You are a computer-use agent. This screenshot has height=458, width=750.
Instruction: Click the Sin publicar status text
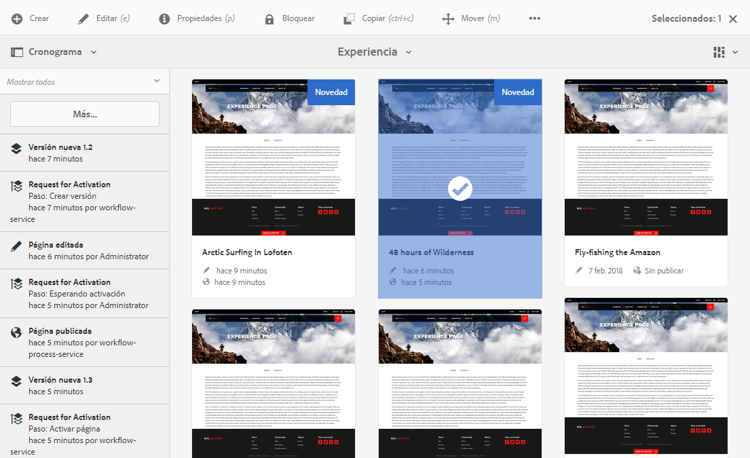coord(664,271)
